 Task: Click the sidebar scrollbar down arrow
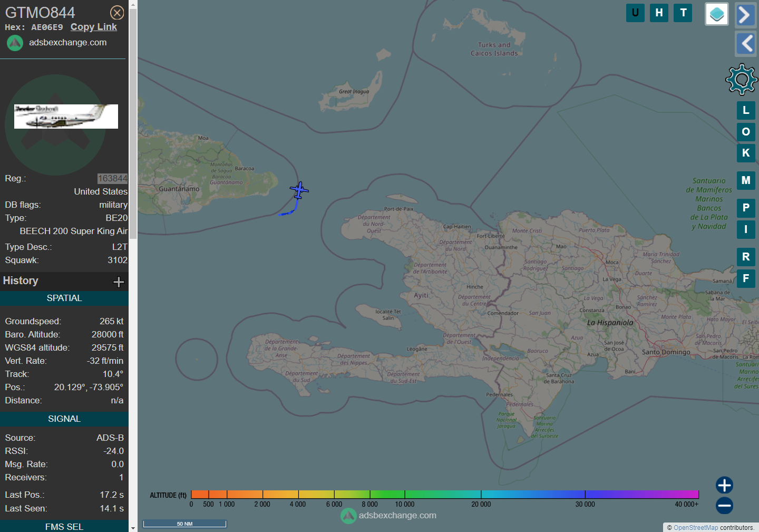[133, 528]
